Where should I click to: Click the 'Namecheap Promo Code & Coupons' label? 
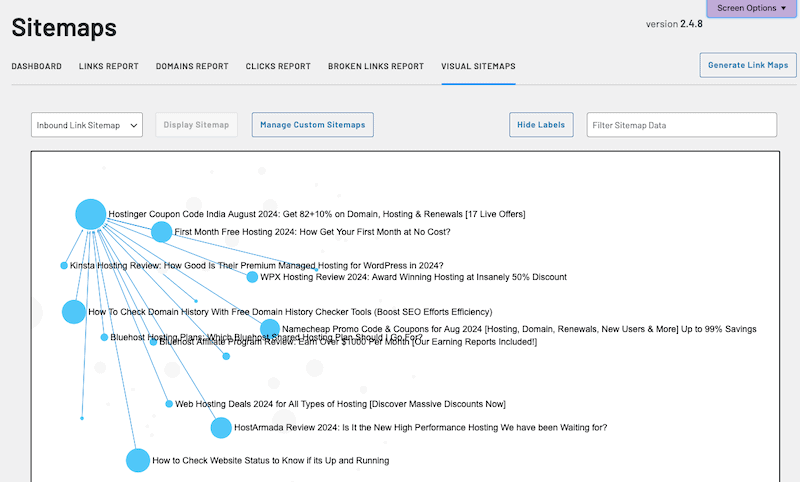coord(519,329)
